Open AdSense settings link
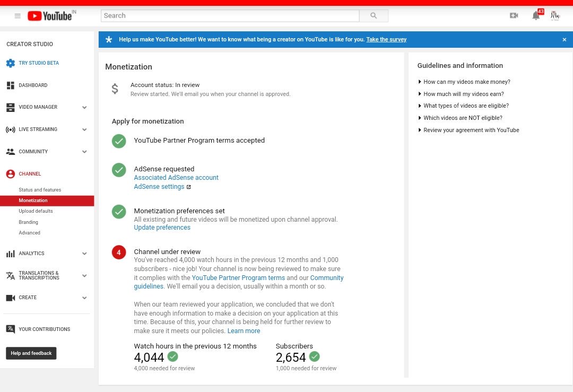This screenshot has height=392, width=573. (x=159, y=187)
